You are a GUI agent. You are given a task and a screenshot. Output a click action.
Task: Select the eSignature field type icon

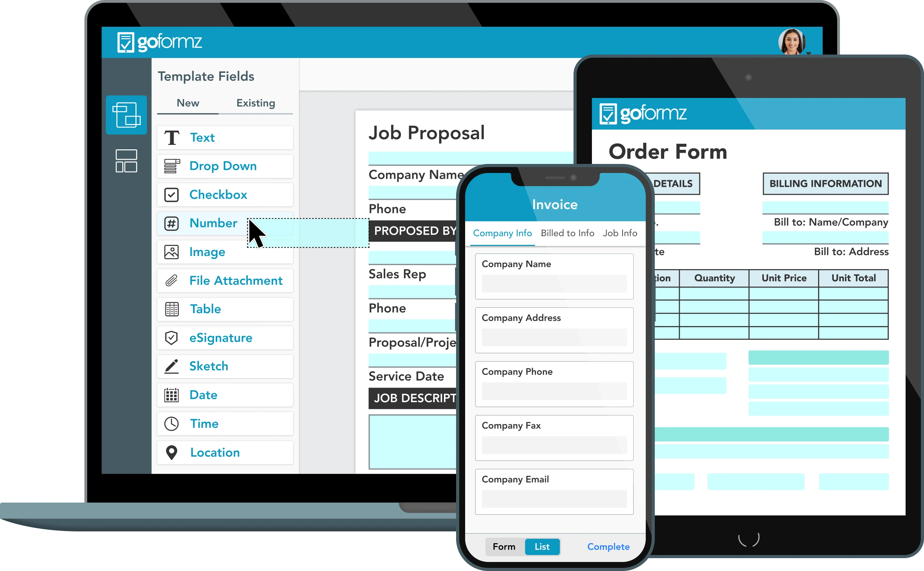point(171,338)
